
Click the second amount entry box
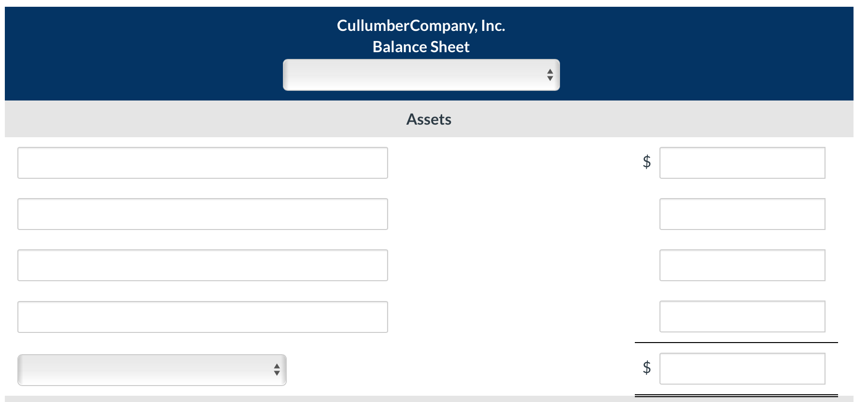click(743, 214)
